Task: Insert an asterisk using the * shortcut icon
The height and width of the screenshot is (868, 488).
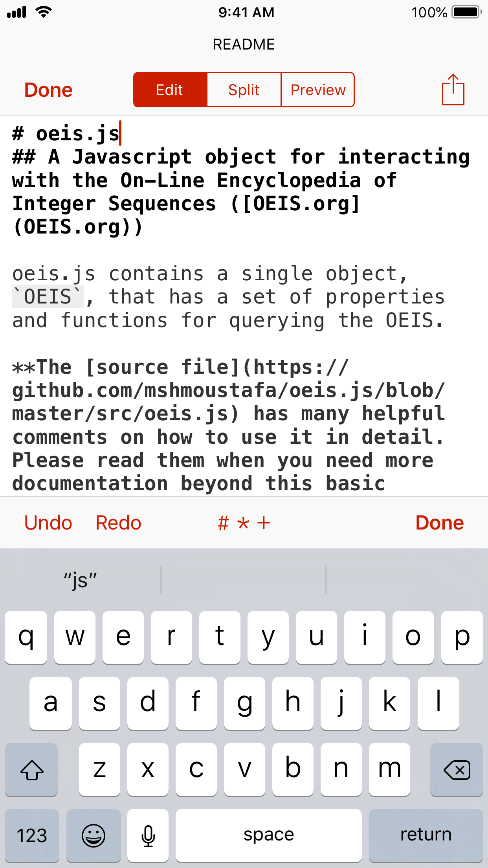Action: (244, 522)
